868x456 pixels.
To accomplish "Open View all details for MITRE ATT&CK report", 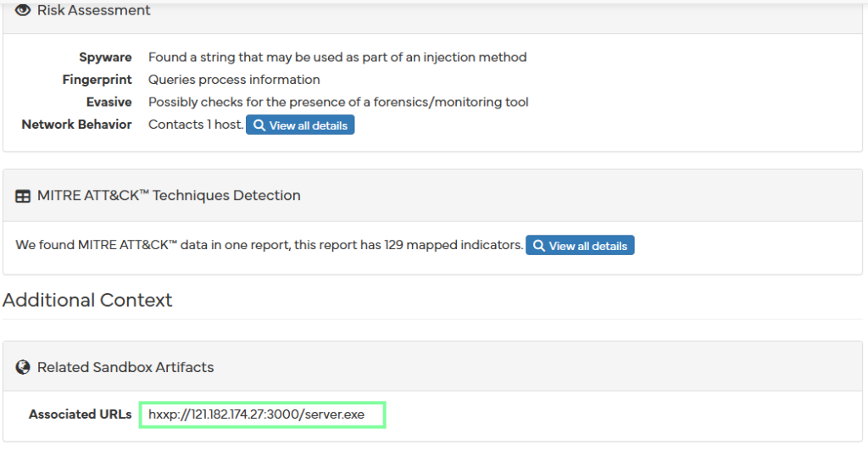I will tap(580, 246).
